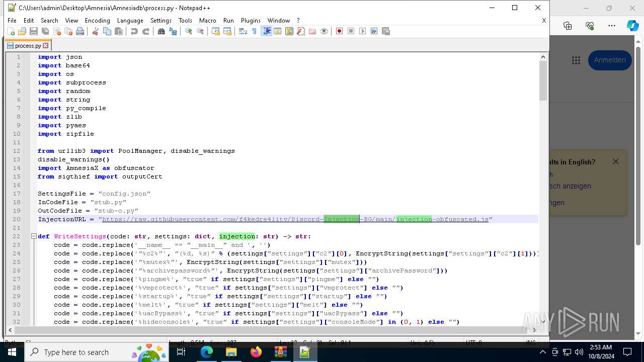Viewport: 644px width, 362px height.
Task: Redo the edit with the Redo arrow
Action: point(146,31)
